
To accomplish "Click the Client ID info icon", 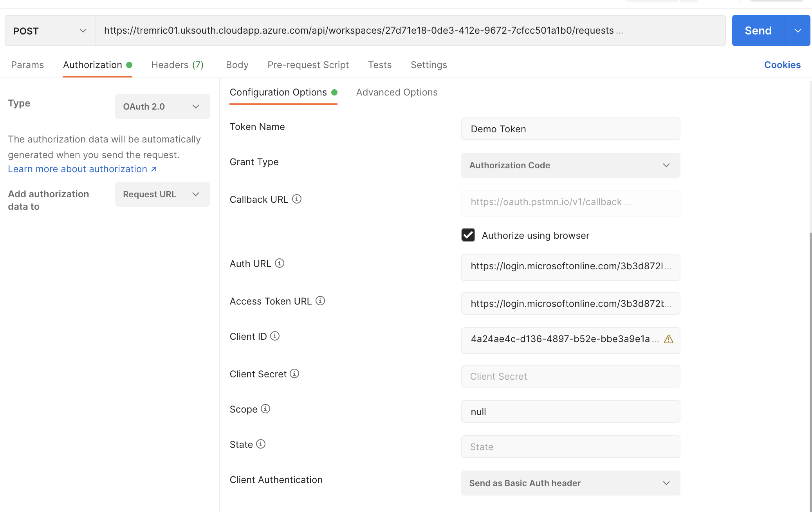I will (275, 336).
